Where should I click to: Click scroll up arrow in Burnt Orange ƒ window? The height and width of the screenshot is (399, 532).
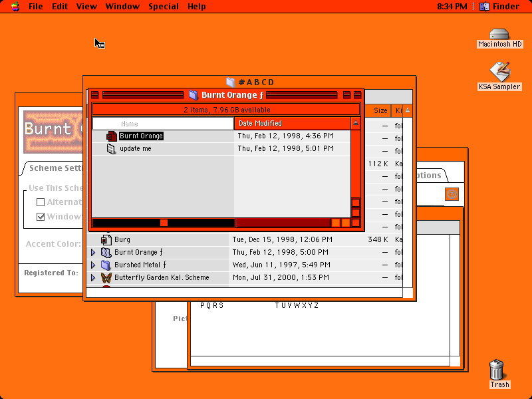pyautogui.click(x=356, y=203)
